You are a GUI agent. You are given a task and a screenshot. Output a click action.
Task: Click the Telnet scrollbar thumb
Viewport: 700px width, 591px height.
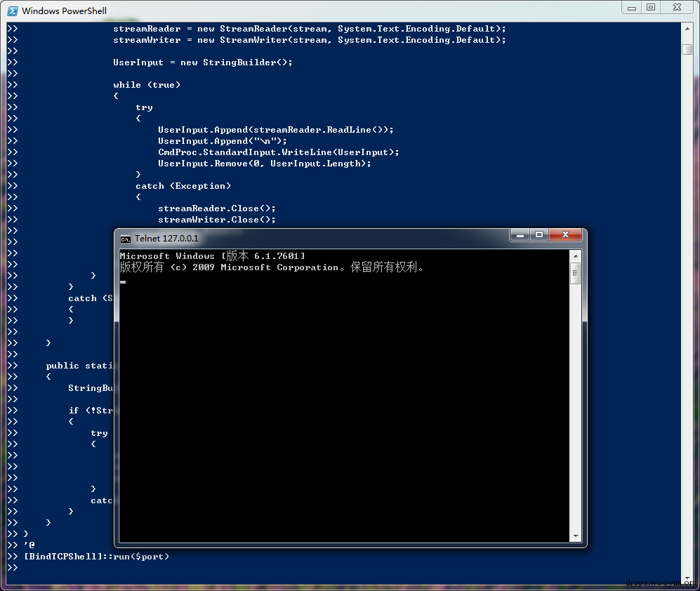pos(576,274)
